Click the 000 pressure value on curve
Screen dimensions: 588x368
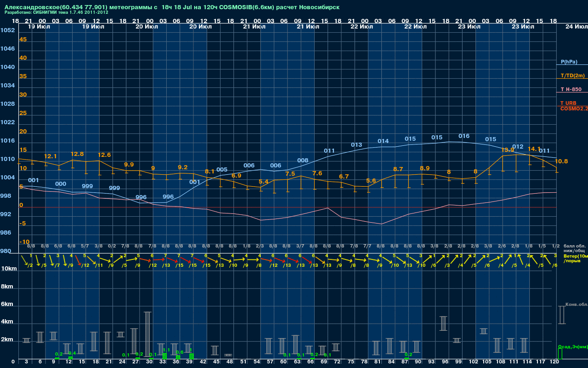[x=61, y=184]
